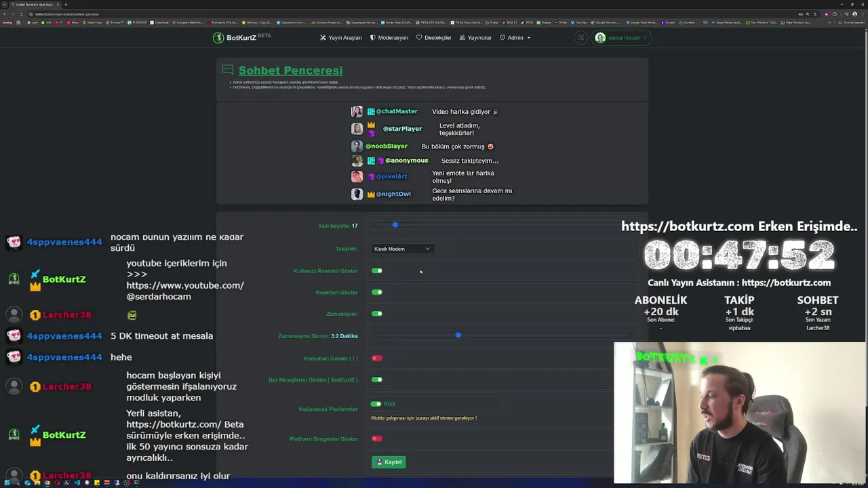Viewport: 868px width, 488px height.
Task: Click the crown badge above @starPlayer
Action: [371, 125]
